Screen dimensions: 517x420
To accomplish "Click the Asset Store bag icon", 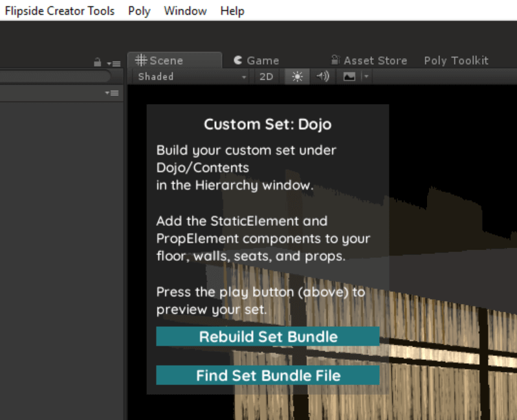I will coord(335,60).
